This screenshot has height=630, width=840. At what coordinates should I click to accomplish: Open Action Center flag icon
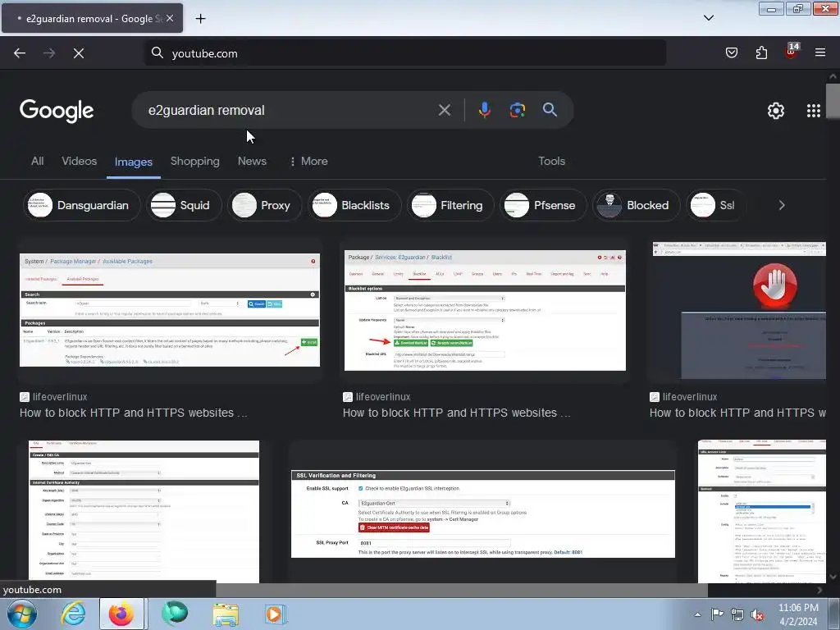click(717, 614)
